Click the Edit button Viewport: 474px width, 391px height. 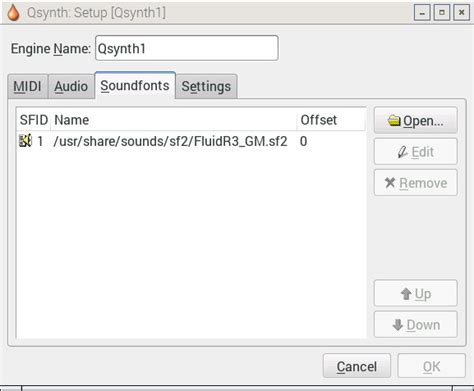pos(416,152)
